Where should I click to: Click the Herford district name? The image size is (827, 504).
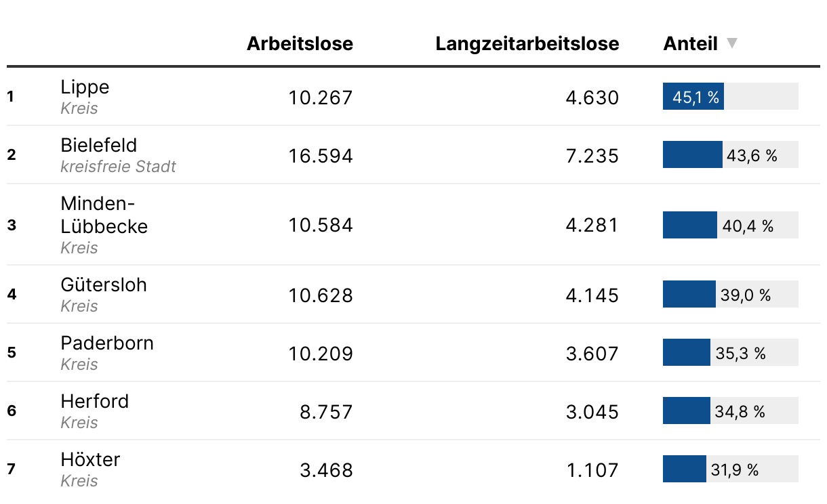tap(94, 402)
